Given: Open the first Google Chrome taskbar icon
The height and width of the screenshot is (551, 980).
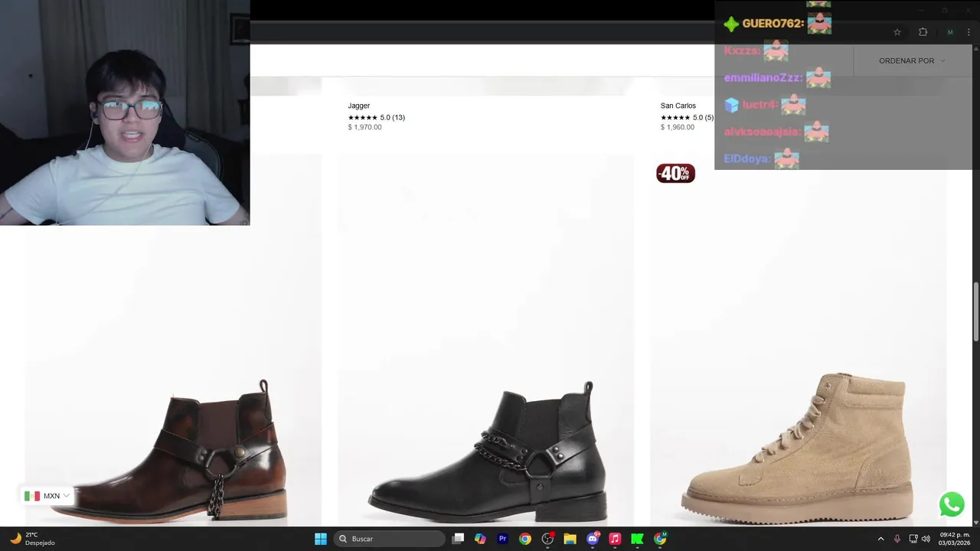Looking at the screenshot, I should click(x=525, y=539).
